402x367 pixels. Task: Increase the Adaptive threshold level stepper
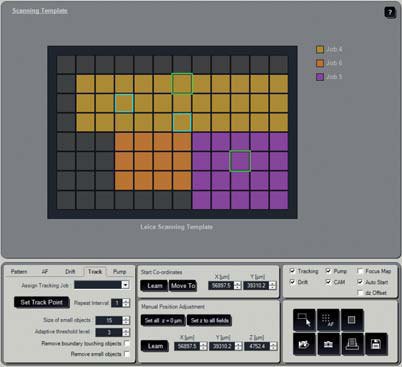point(126,330)
